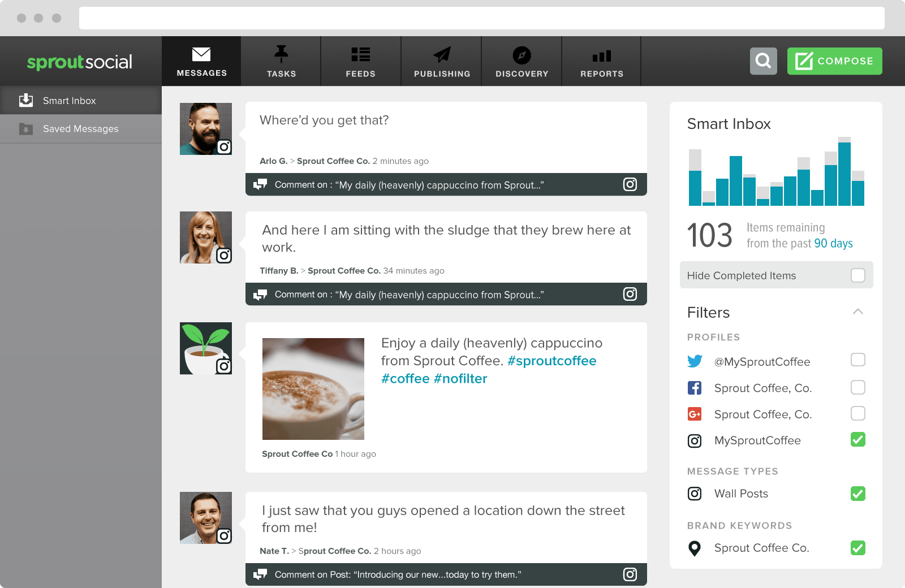
Task: Click the 'Sprout Coffee Co 1 hour ago' byline
Action: [319, 454]
